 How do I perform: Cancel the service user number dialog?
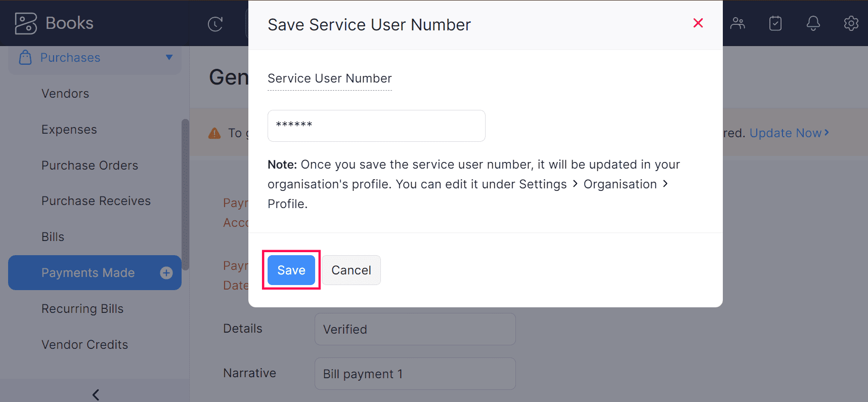351,270
